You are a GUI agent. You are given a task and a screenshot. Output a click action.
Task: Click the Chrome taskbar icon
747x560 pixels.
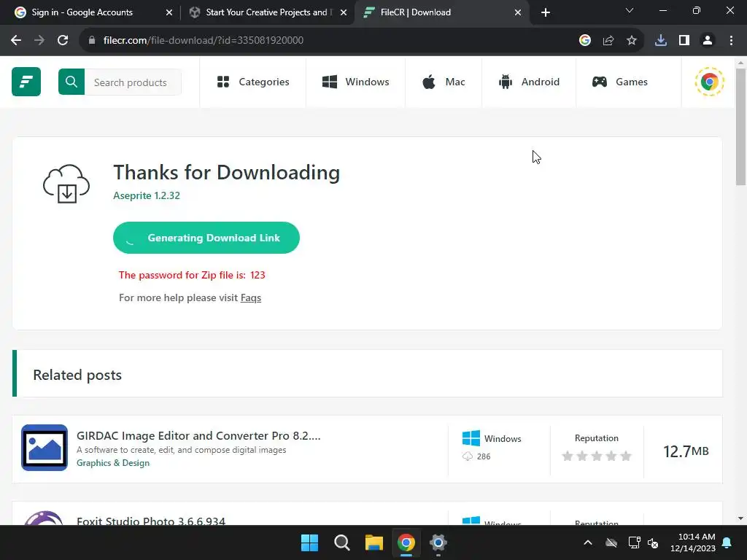click(x=406, y=542)
